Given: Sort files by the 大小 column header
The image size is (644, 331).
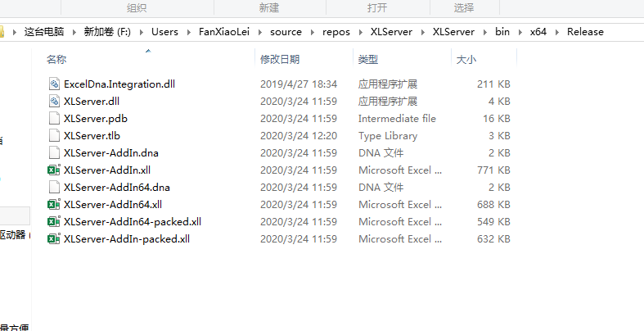Looking at the screenshot, I should [x=466, y=60].
